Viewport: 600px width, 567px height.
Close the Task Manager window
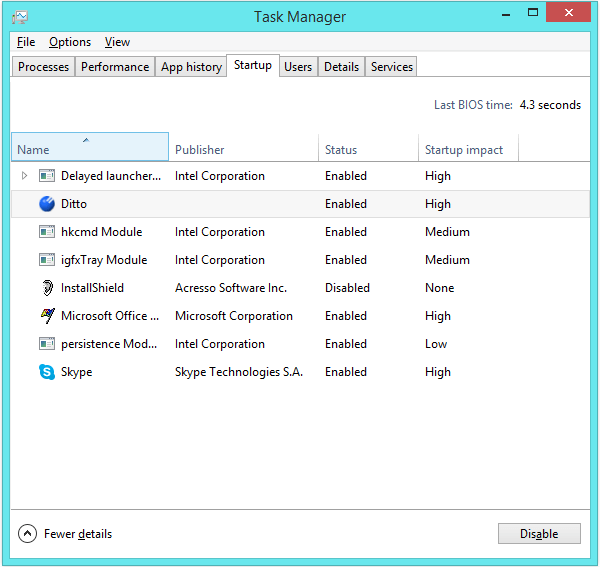tap(568, 13)
